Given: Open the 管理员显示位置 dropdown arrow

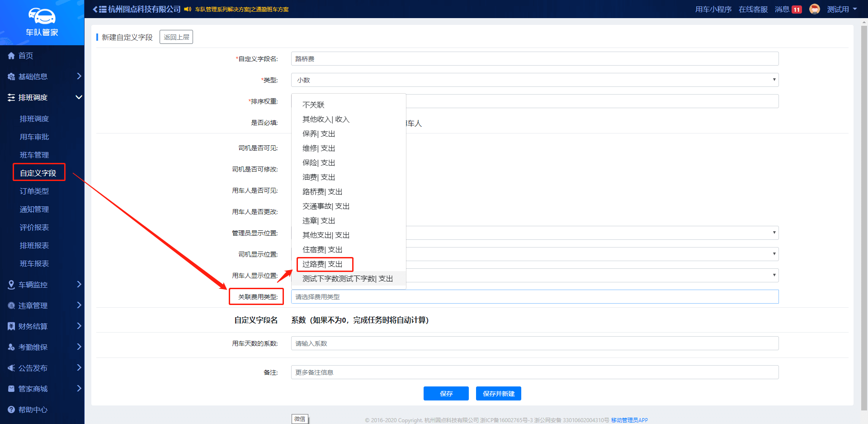Looking at the screenshot, I should [x=774, y=233].
